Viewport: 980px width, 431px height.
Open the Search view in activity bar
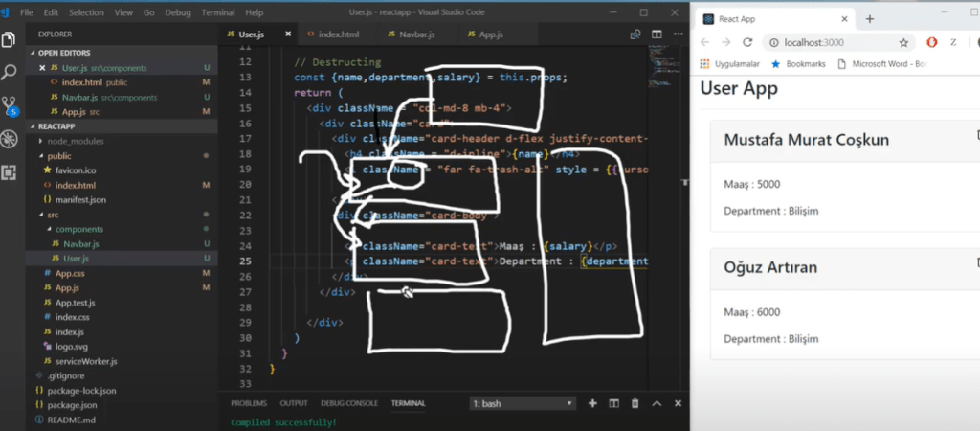[x=11, y=72]
